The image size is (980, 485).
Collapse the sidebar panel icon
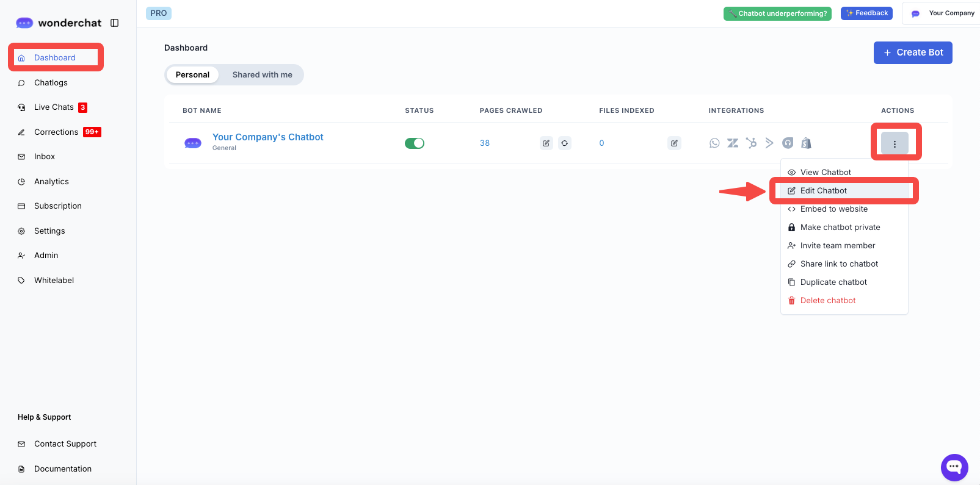[114, 23]
